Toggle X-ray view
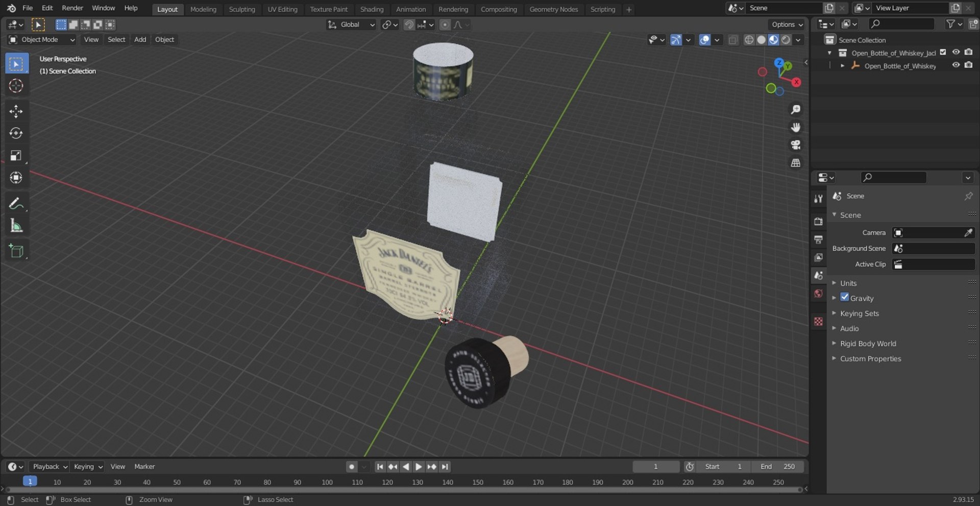The height and width of the screenshot is (506, 980). (733, 40)
